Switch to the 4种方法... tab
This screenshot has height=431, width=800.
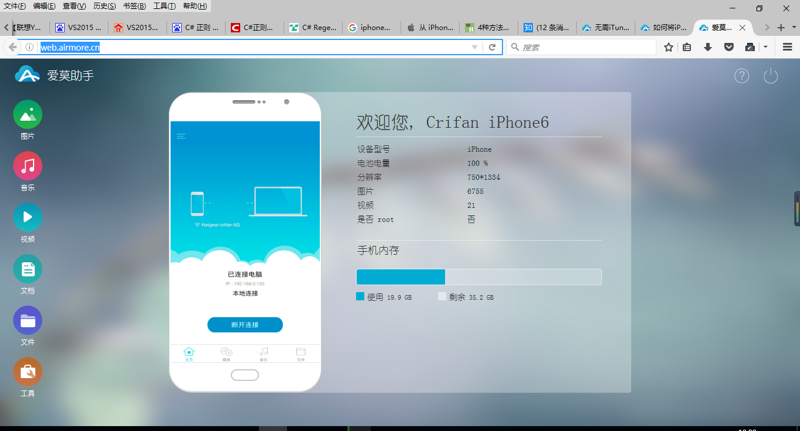click(488, 28)
